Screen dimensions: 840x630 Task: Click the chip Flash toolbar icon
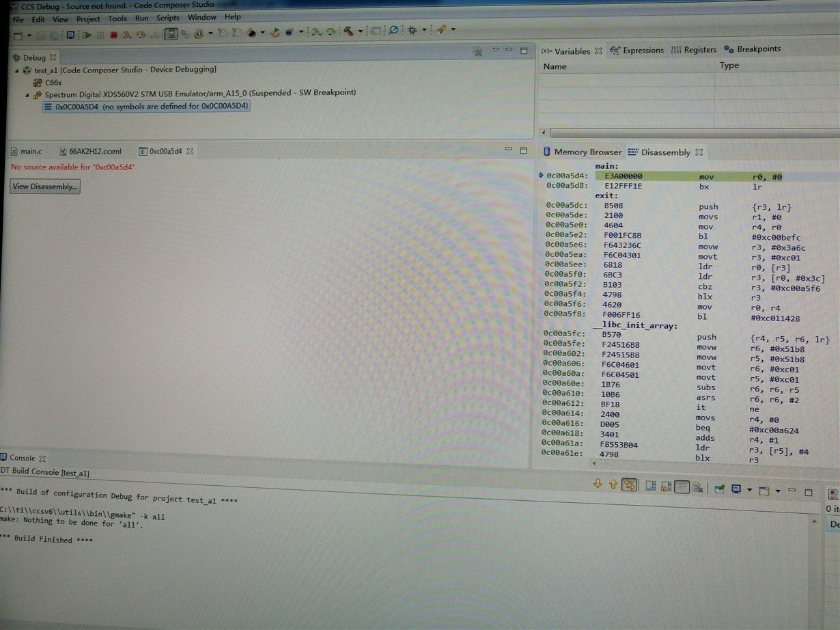point(251,33)
